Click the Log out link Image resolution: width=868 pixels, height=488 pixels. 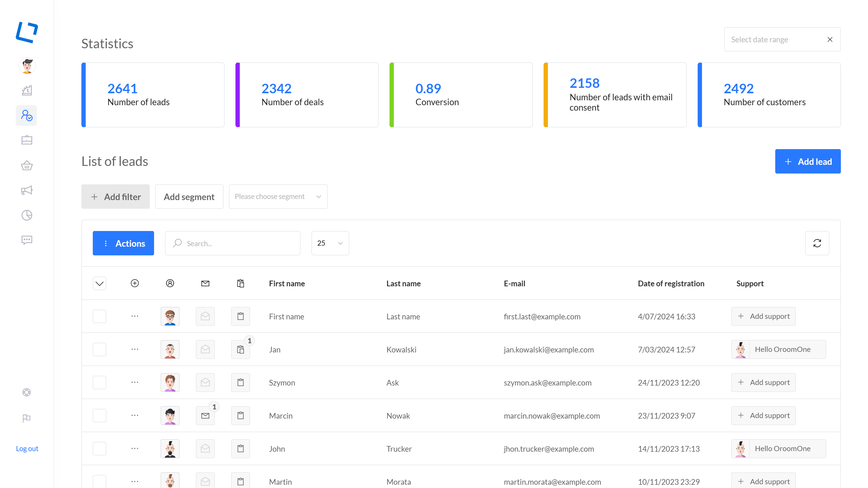coord(27,449)
